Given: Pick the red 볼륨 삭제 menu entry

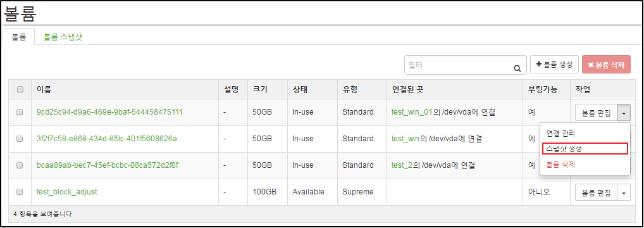Looking at the screenshot, I should 560,165.
